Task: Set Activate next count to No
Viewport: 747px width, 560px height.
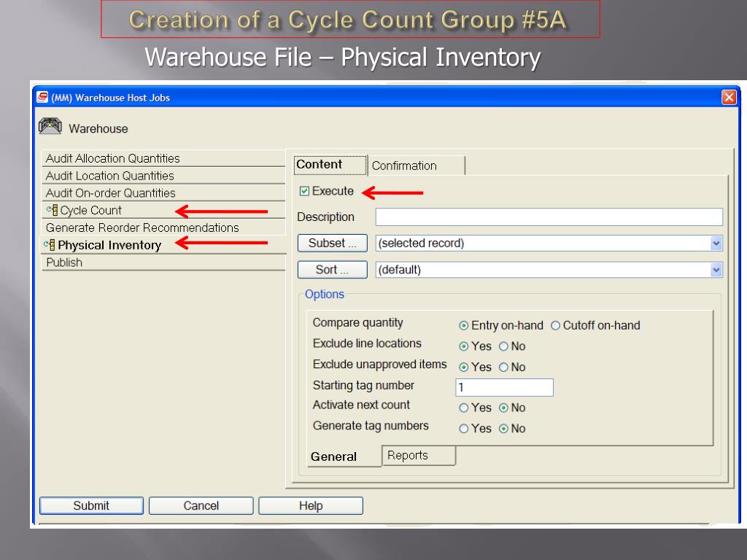Action: 503,408
